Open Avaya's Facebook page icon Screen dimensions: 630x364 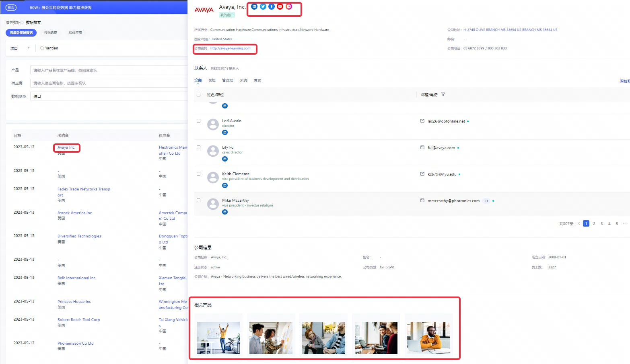272,6
